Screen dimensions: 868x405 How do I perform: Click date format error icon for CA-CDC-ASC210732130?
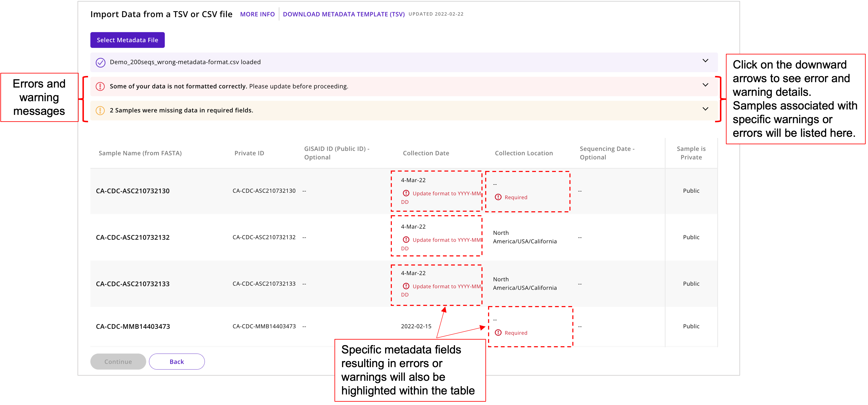406,193
